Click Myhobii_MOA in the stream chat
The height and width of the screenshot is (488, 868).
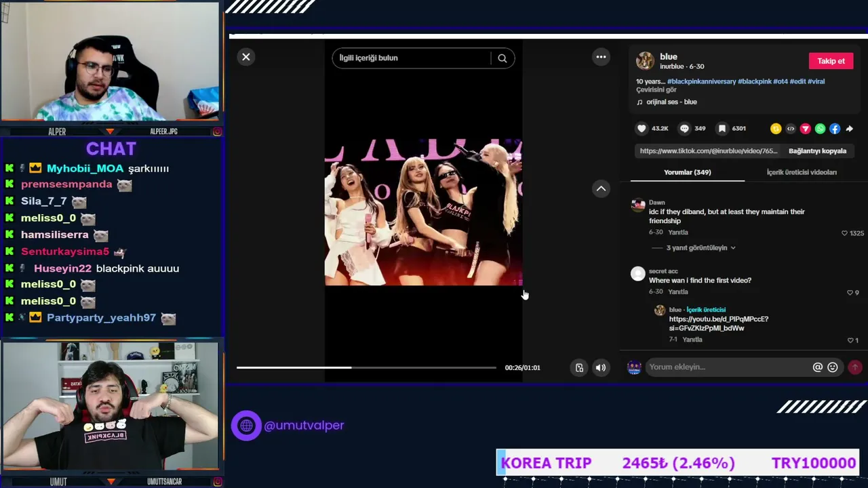(85, 169)
